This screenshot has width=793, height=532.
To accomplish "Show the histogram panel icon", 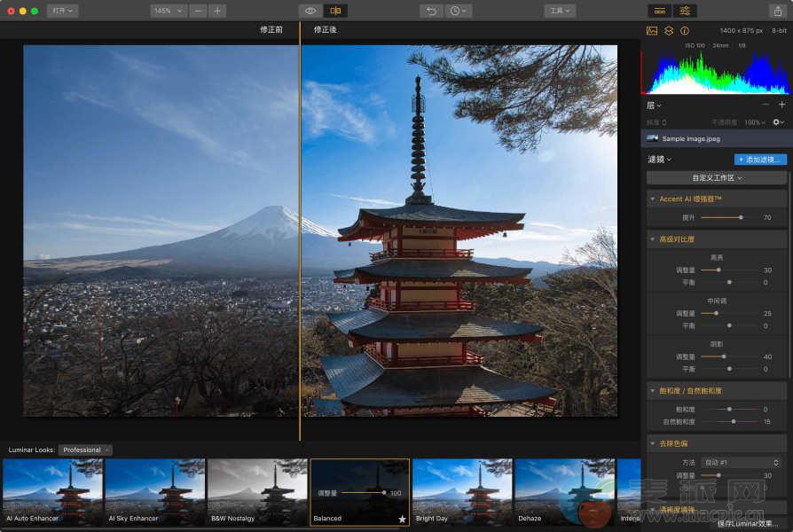I will [x=652, y=30].
